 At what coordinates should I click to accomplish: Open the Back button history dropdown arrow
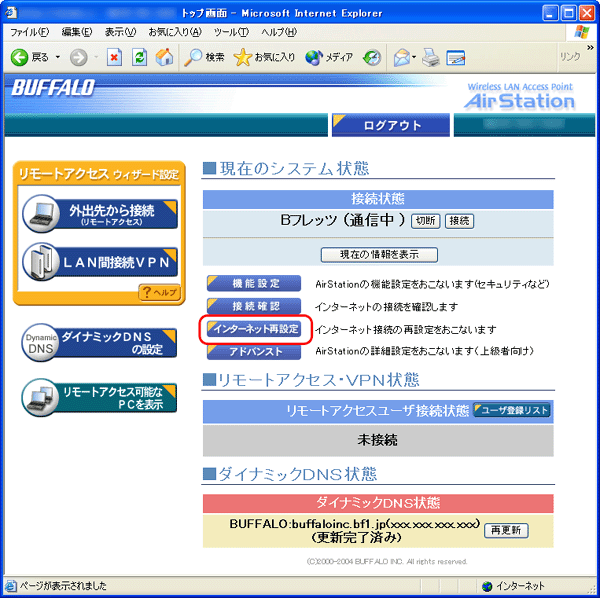(x=58, y=57)
